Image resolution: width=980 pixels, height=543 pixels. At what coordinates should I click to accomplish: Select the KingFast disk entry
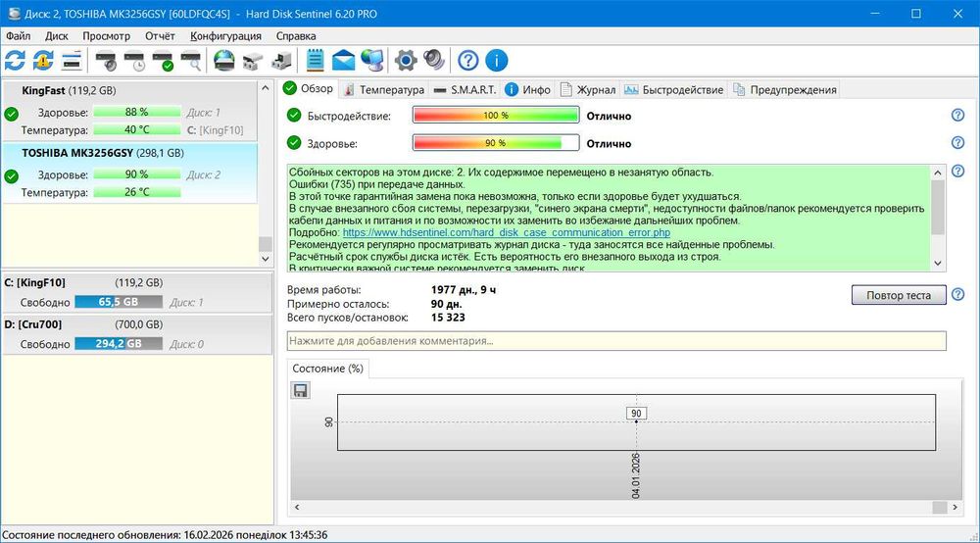(129, 110)
